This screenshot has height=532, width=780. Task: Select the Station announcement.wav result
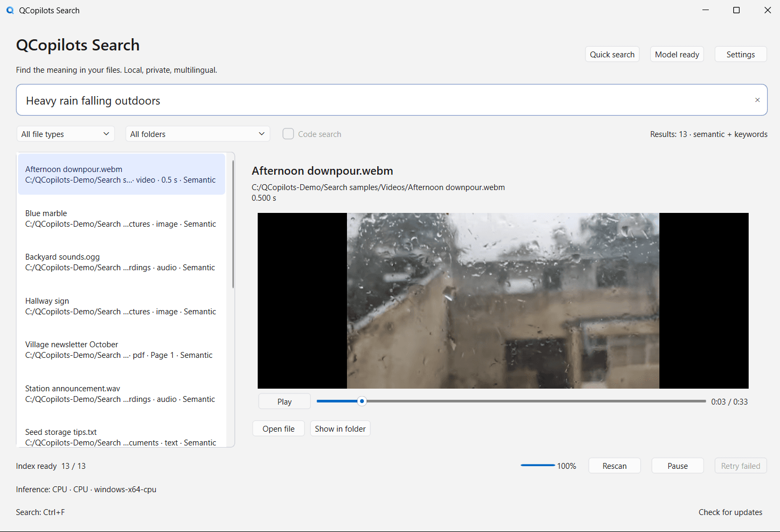point(122,393)
